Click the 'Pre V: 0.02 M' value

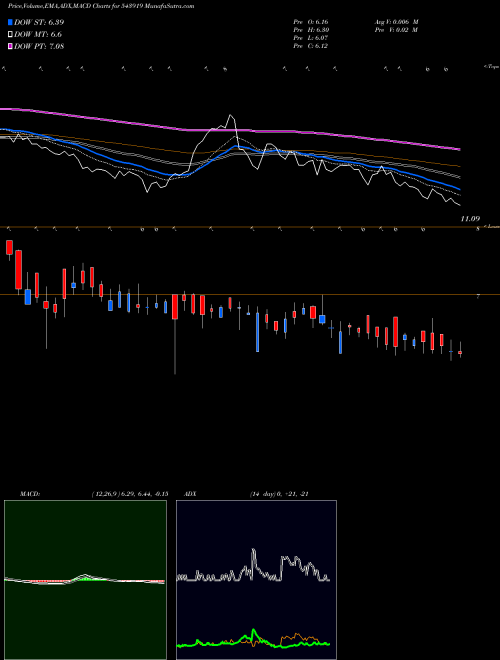coord(396,30)
